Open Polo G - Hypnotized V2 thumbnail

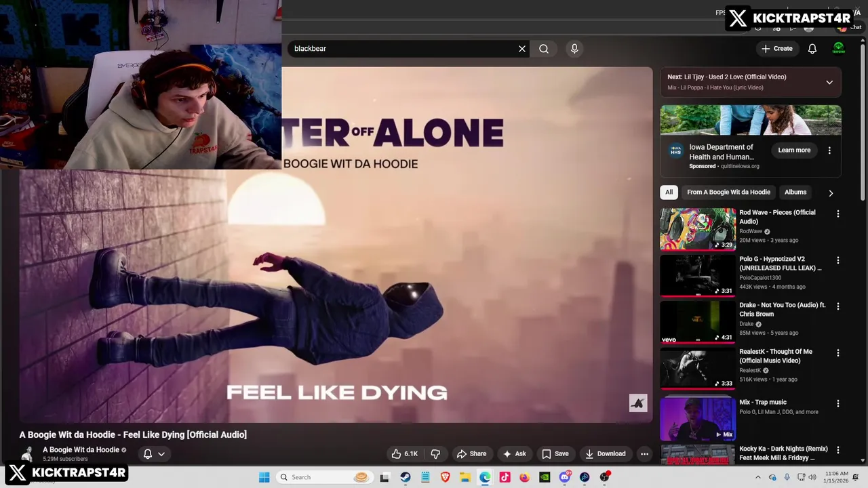coord(698,275)
